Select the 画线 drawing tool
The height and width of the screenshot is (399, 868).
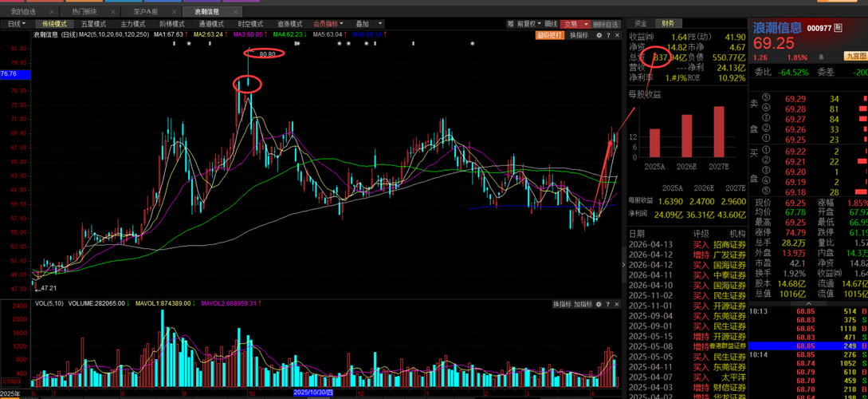click(x=551, y=24)
